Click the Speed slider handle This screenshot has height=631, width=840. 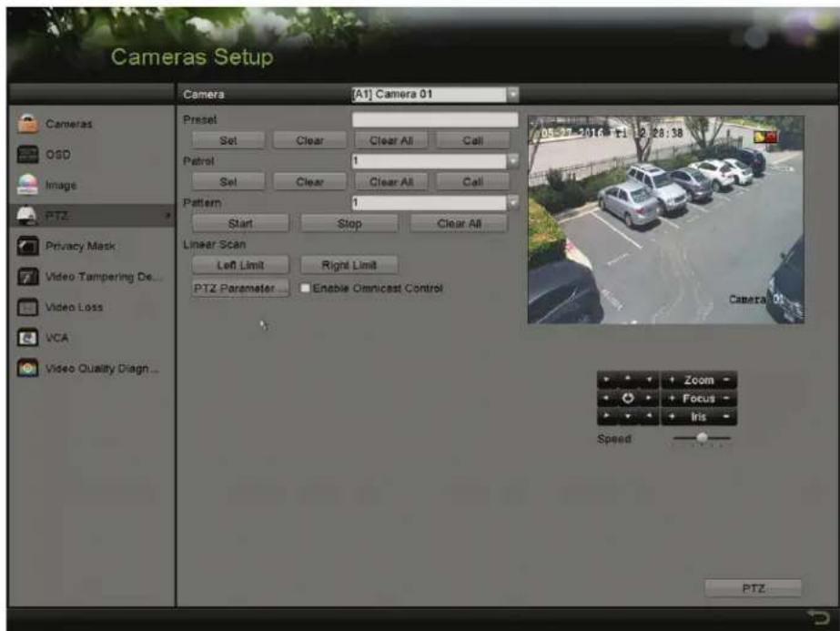pyautogui.click(x=702, y=438)
